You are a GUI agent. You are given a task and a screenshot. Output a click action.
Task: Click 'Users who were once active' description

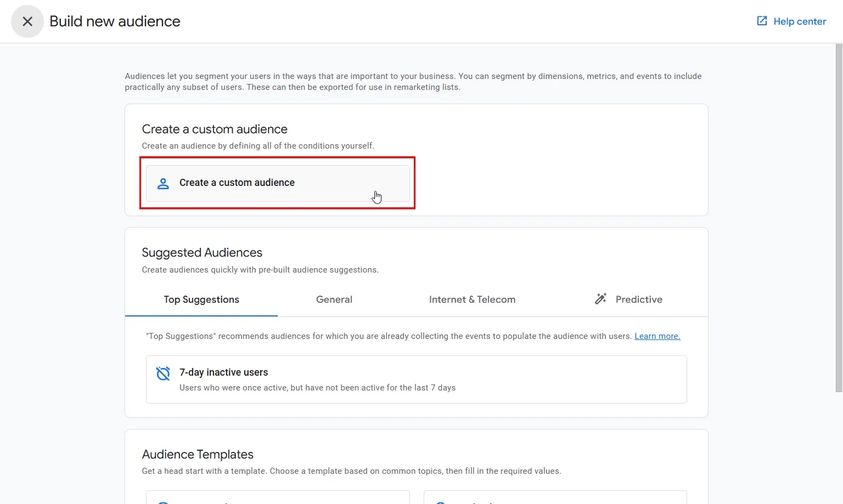317,388
